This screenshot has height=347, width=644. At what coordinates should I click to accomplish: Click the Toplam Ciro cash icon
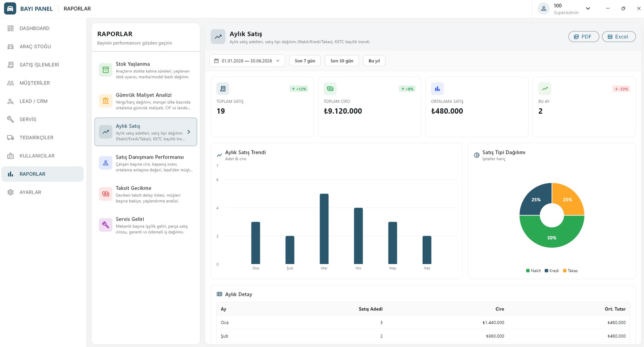[330, 89]
